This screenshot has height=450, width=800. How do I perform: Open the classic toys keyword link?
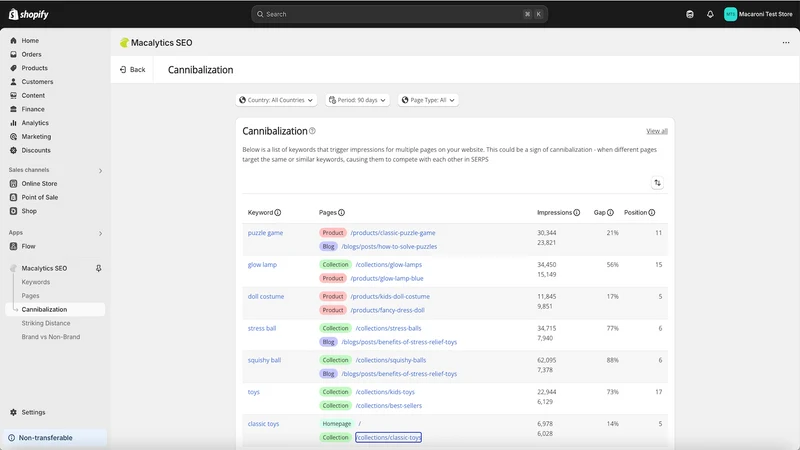pyautogui.click(x=263, y=423)
